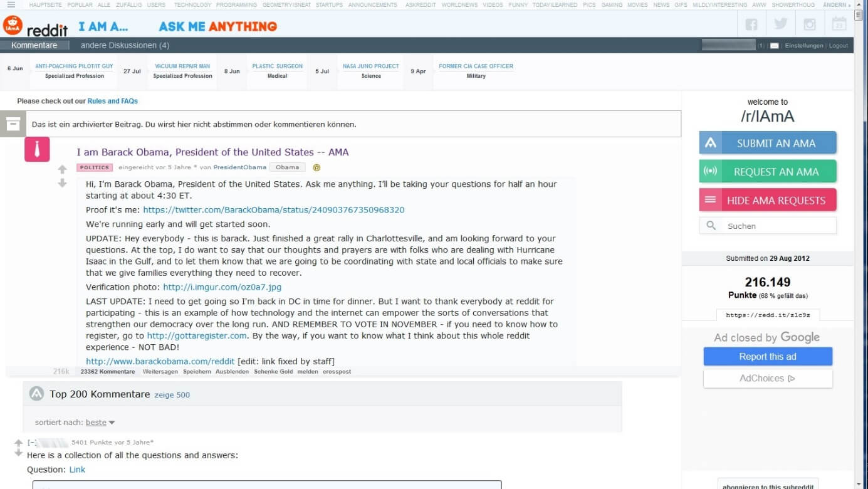Click ÄNDERN at top right
This screenshot has width=868, height=489.
837,4
